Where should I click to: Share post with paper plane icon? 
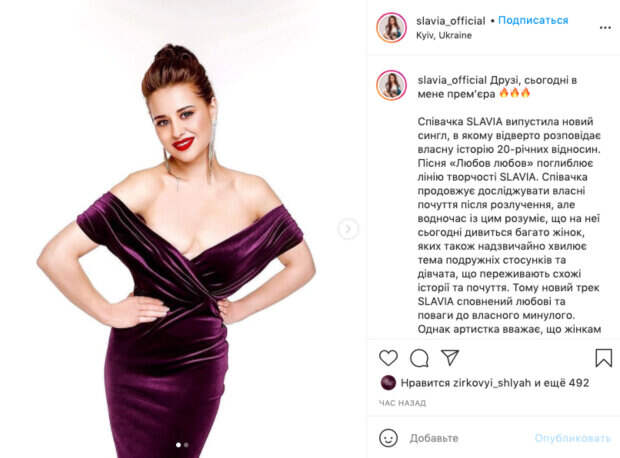coord(450,358)
